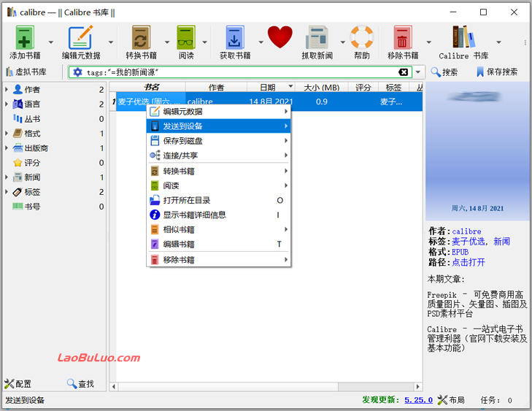Choose 相似书籍 in context menu
This screenshot has width=532, height=411.
click(218, 229)
